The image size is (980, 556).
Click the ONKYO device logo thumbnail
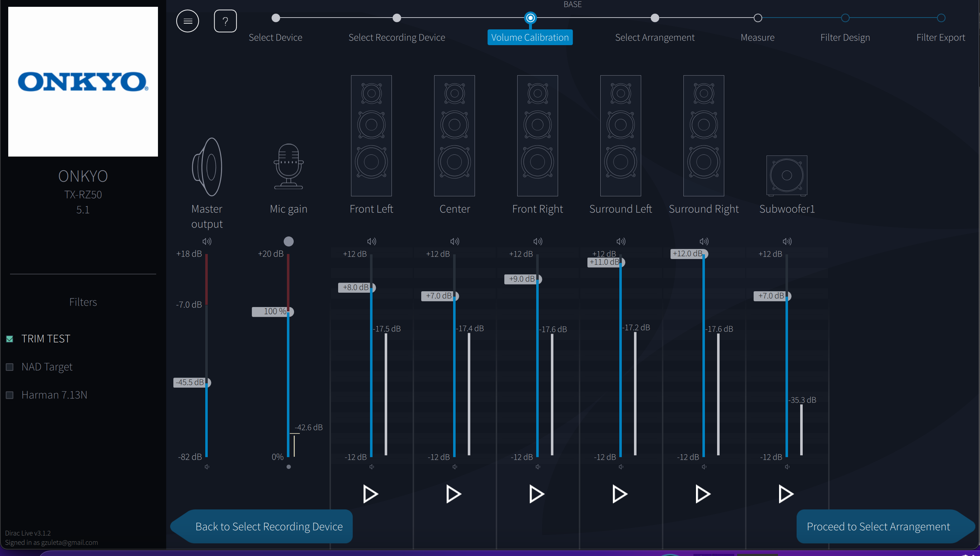click(83, 82)
